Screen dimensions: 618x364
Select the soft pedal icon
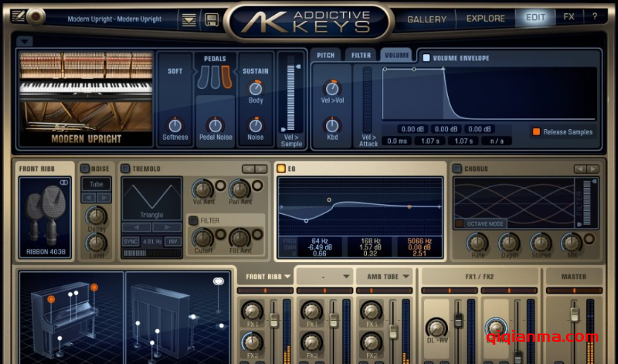pyautogui.click(x=204, y=77)
